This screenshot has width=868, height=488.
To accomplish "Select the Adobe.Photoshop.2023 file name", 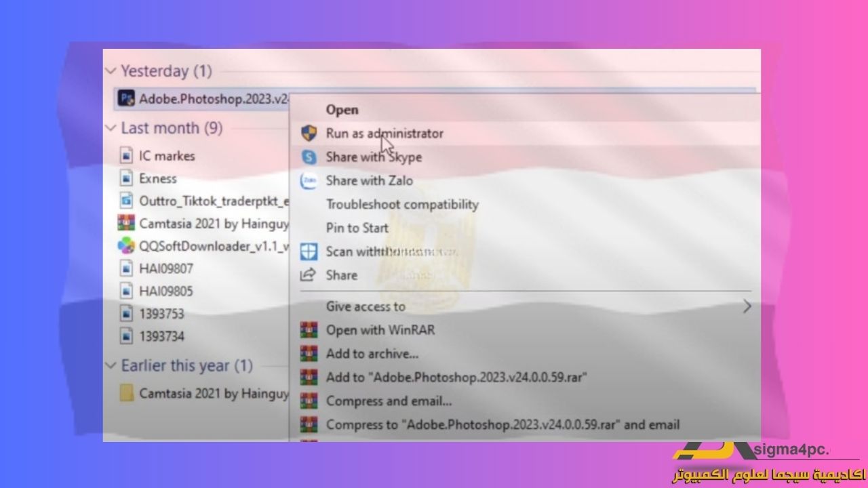I will 214,99.
